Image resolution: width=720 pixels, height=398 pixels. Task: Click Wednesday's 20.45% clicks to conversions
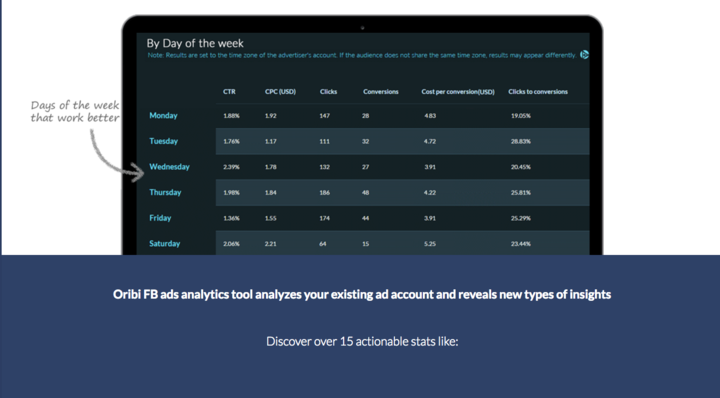[x=521, y=167]
